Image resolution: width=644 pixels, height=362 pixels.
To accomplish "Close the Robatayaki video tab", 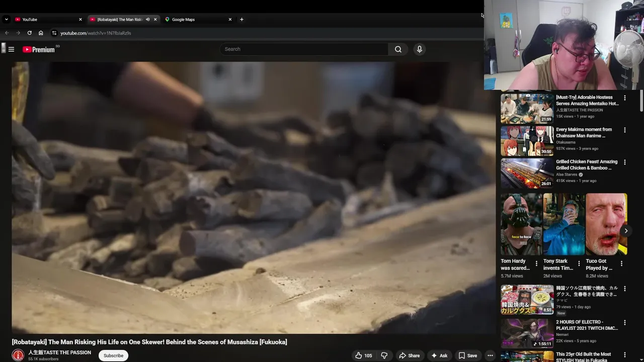I will 155,20.
